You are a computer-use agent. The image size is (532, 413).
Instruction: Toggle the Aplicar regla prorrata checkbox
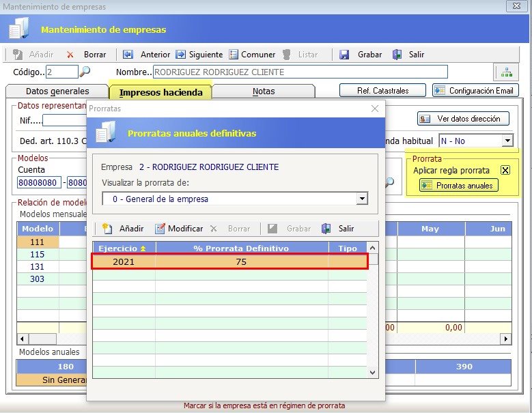coord(505,170)
